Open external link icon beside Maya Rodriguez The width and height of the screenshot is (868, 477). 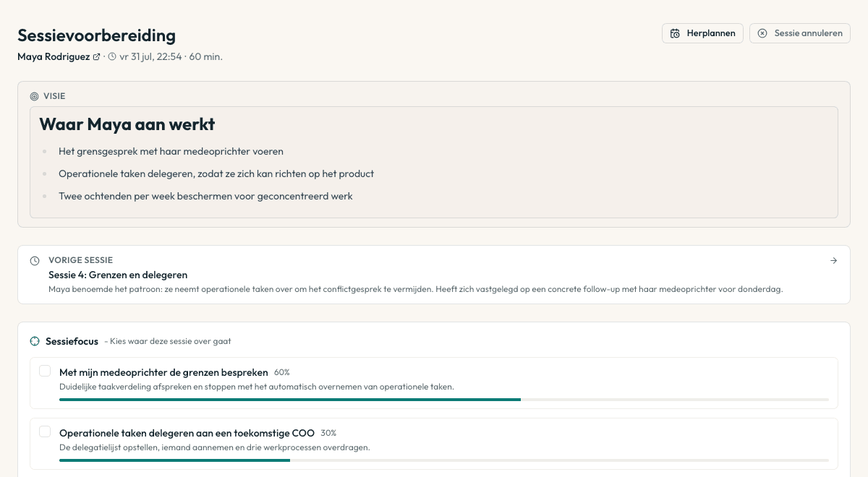click(x=97, y=56)
